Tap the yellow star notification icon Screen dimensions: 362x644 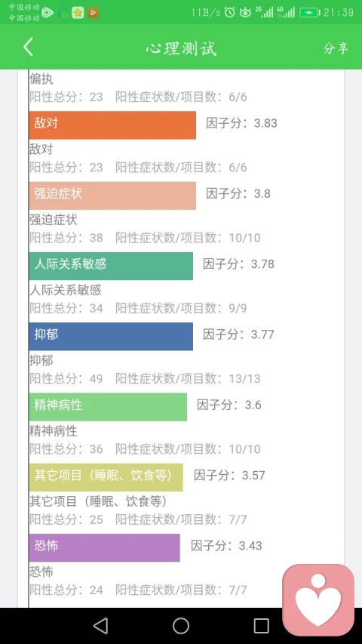tap(78, 13)
